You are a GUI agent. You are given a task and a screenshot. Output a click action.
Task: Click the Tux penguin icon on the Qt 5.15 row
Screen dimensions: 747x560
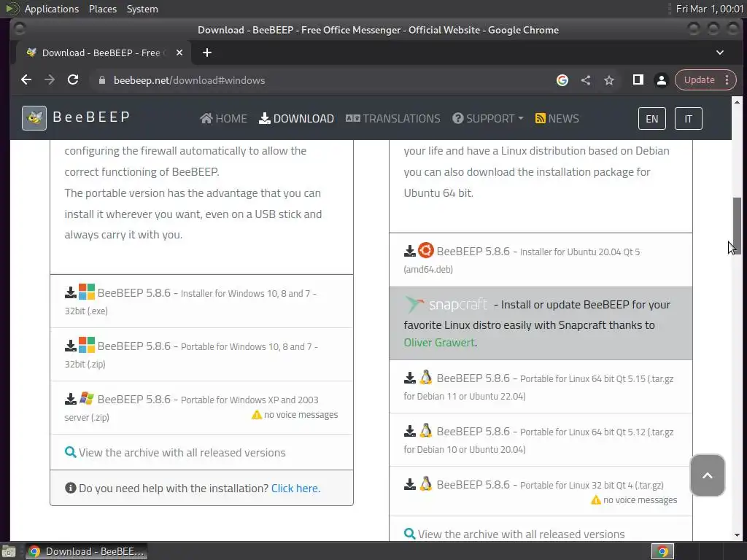pos(426,377)
